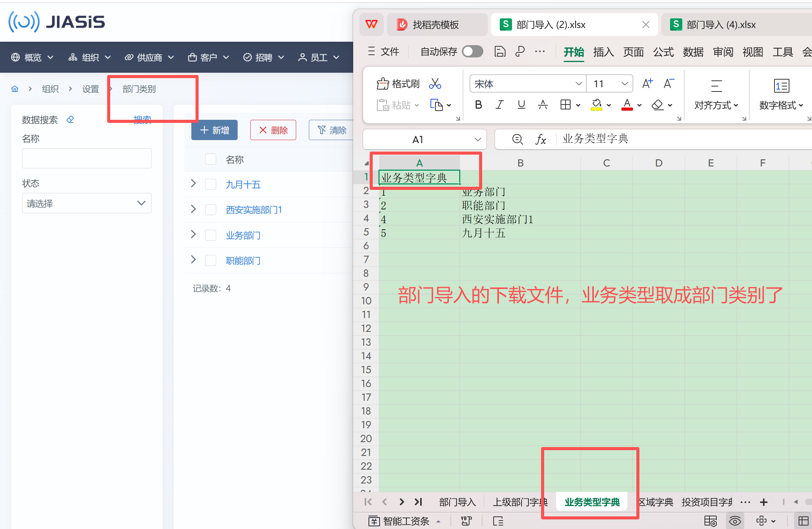812x529 pixels.
Task: Click the fx insert function icon
Action: [540, 139]
